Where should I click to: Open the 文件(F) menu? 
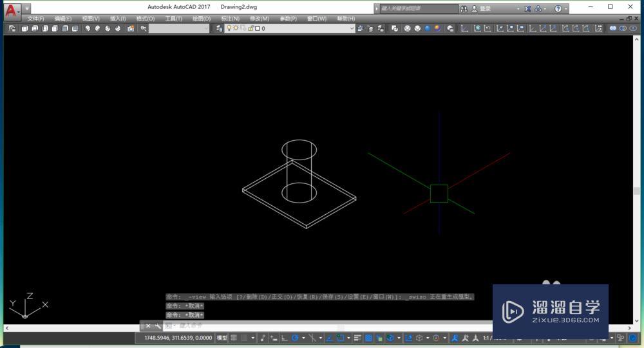coord(35,19)
